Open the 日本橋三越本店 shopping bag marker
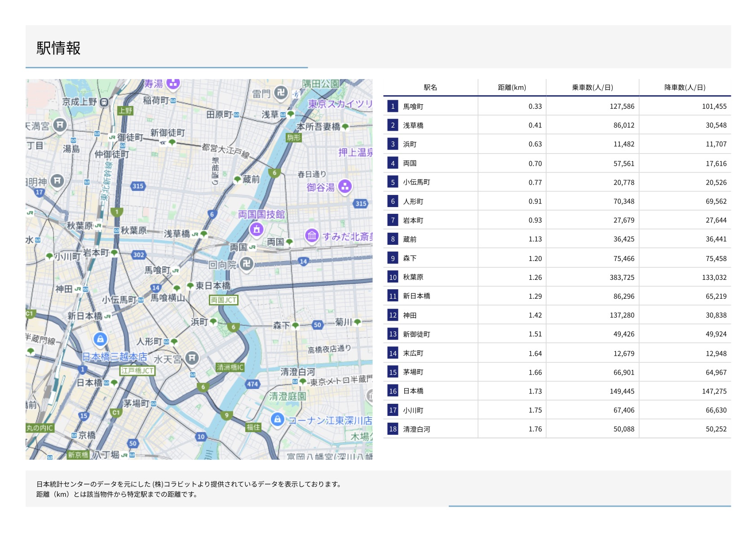The height and width of the screenshot is (534, 756). 100,339
